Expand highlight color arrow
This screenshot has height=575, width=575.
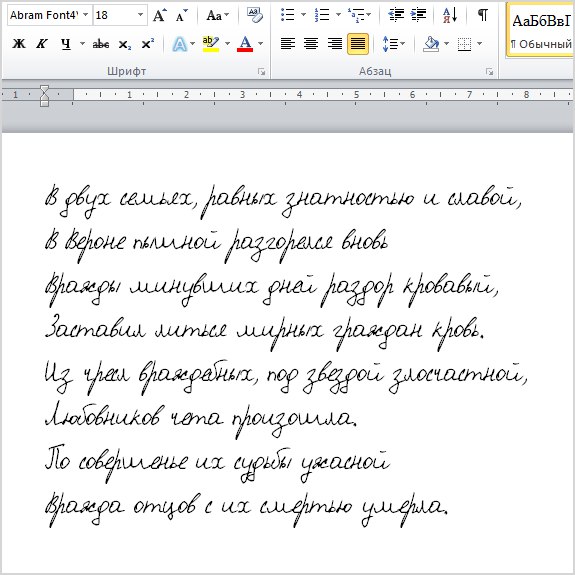tap(227, 44)
